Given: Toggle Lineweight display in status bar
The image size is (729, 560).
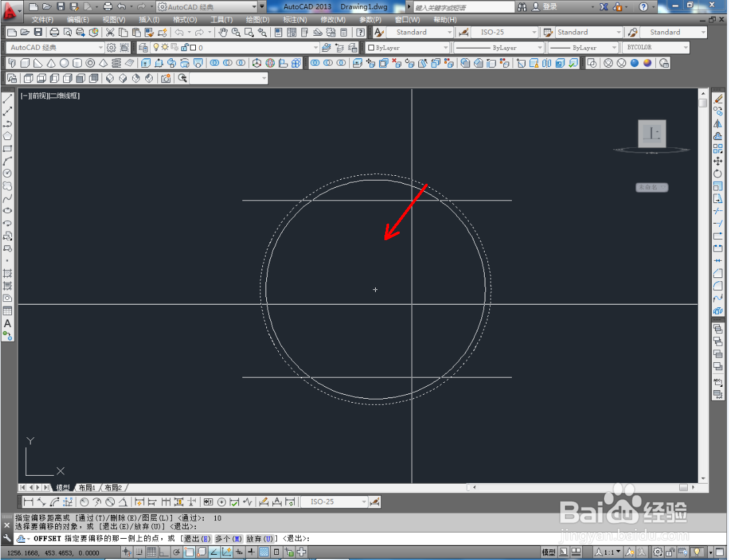Looking at the screenshot, I should click(x=251, y=552).
